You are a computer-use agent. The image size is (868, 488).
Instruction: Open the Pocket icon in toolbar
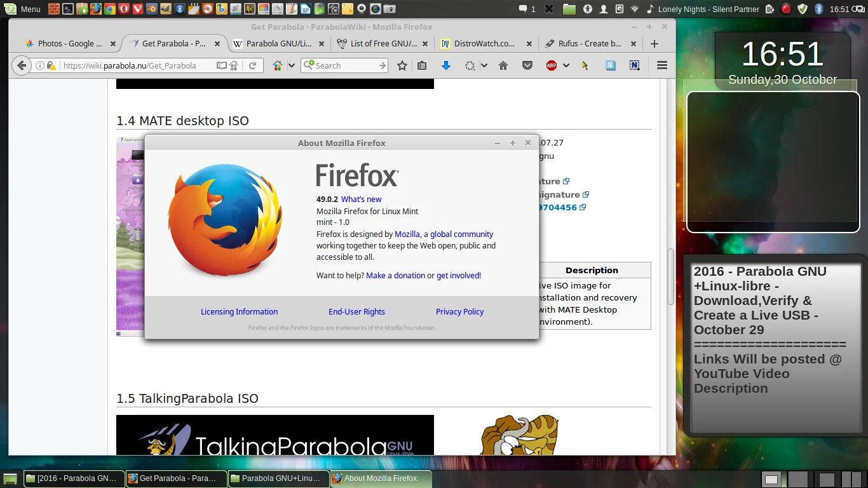tap(527, 65)
